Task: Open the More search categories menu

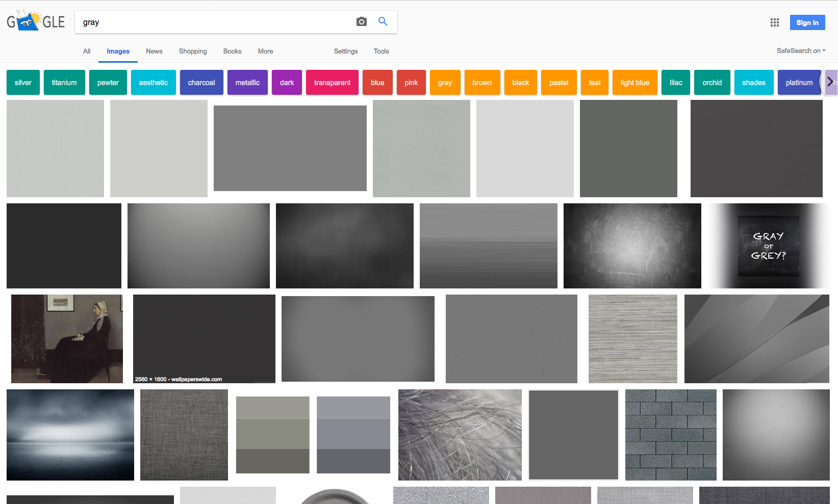Action: 265,51
